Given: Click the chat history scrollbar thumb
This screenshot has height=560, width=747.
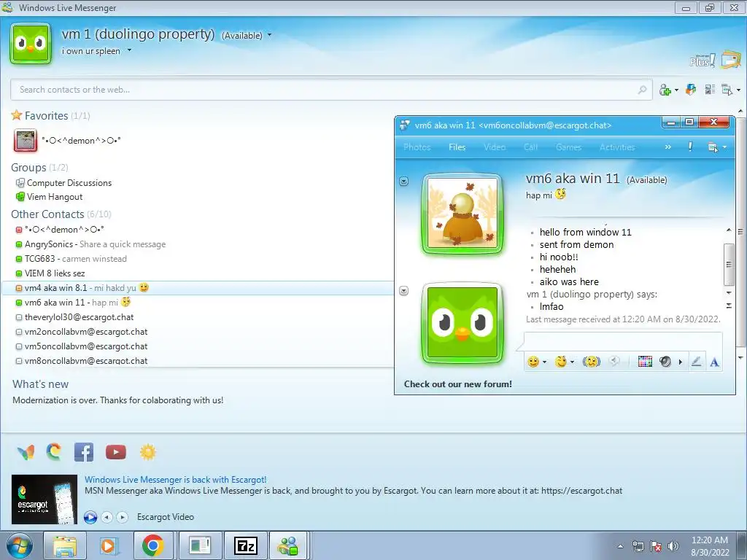Looking at the screenshot, I should tap(729, 264).
